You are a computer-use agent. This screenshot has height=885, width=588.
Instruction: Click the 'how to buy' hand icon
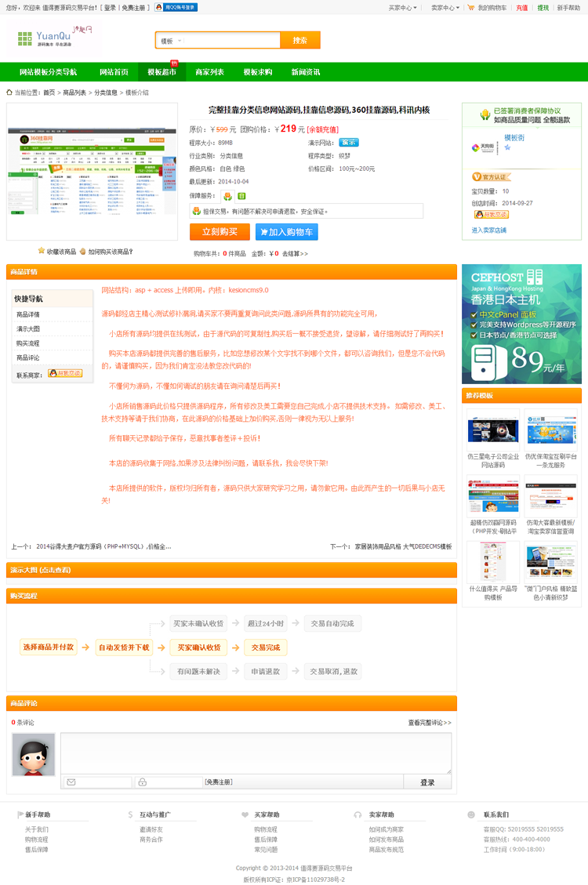[83, 251]
